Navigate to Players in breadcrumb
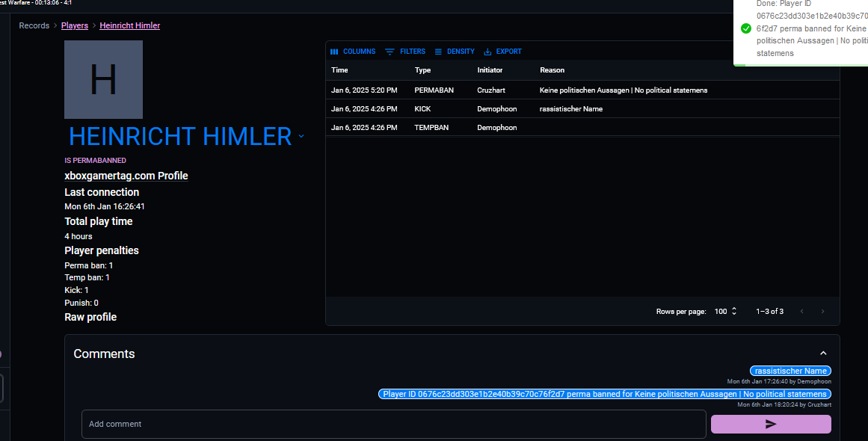Viewport: 868px width, 441px height. (x=75, y=25)
